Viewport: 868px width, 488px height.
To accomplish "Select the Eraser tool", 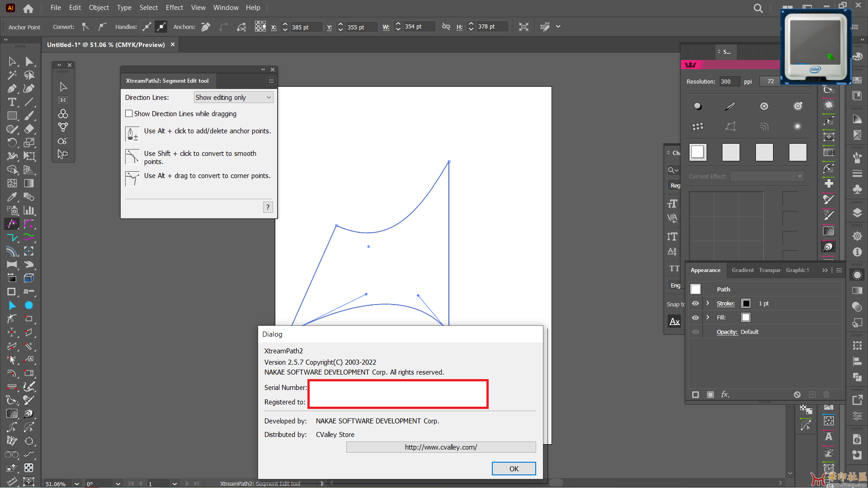I will click(29, 129).
